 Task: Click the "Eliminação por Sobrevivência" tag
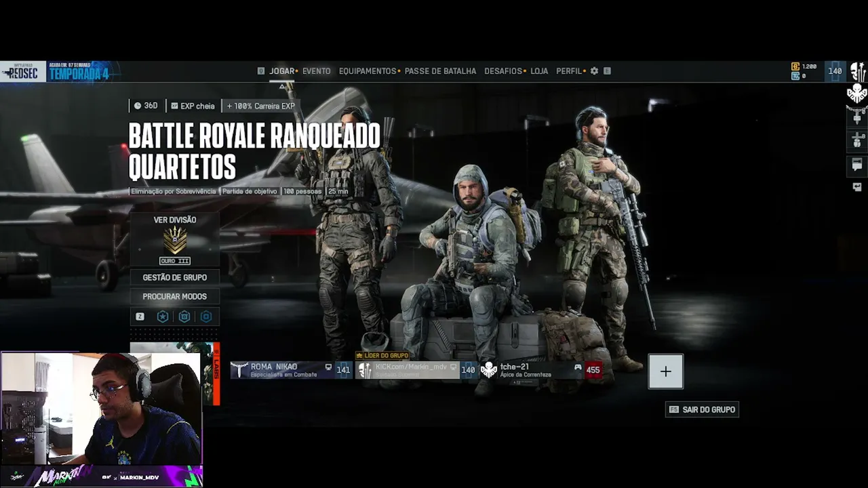click(174, 191)
